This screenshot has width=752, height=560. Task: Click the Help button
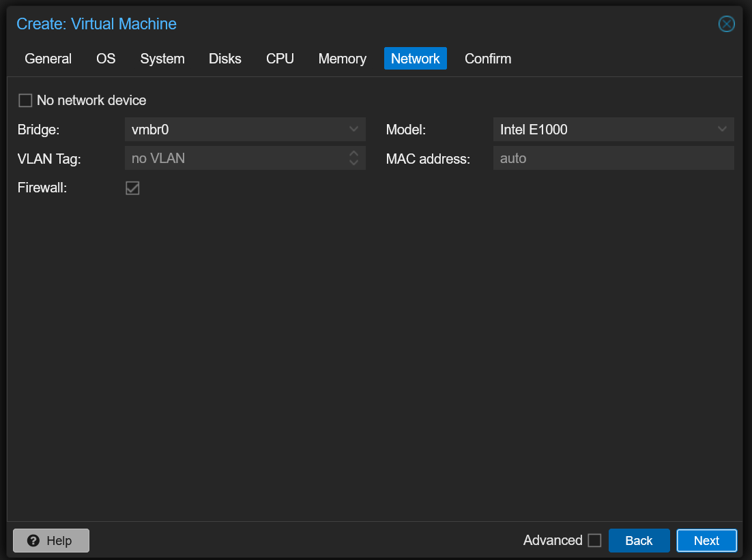51,540
